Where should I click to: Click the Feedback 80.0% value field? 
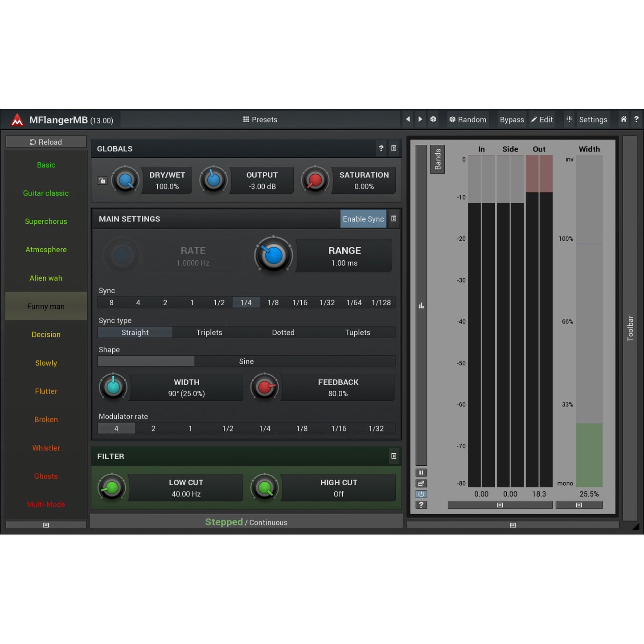(338, 388)
